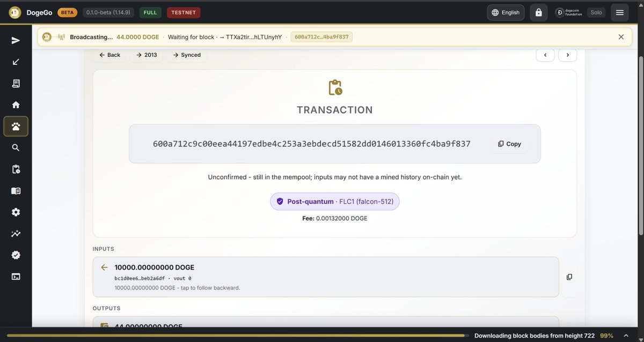644x342 pixels.
Task: Click the wallet lock icon button
Action: pos(538,12)
